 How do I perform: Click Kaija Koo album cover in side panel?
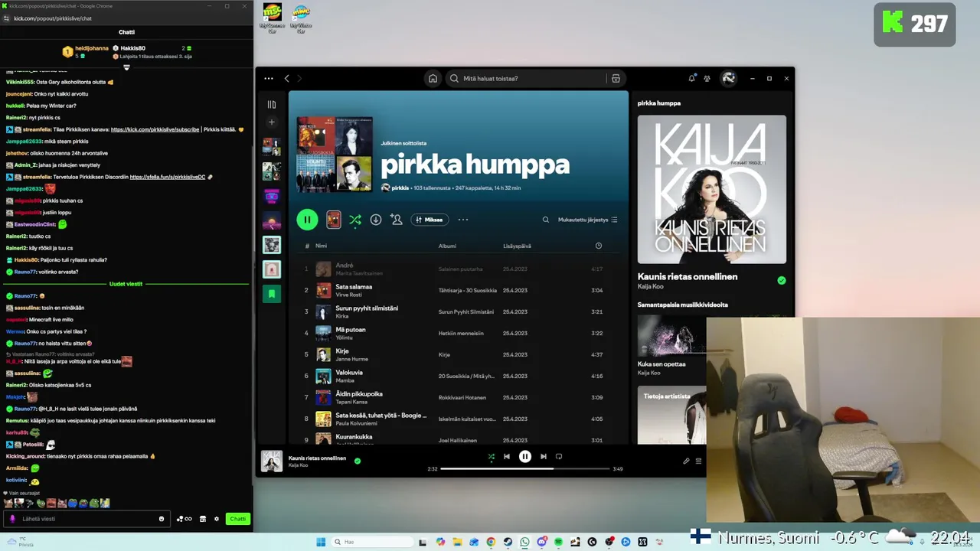click(x=712, y=189)
